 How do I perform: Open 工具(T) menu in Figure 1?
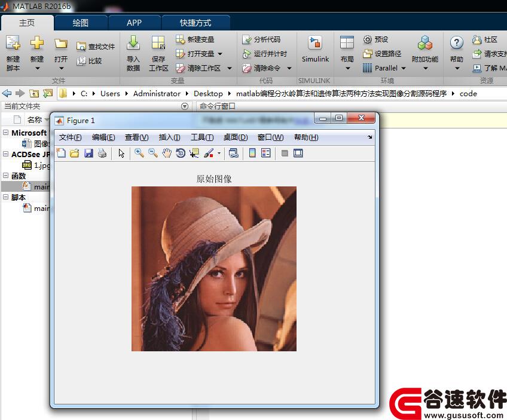[x=202, y=137]
